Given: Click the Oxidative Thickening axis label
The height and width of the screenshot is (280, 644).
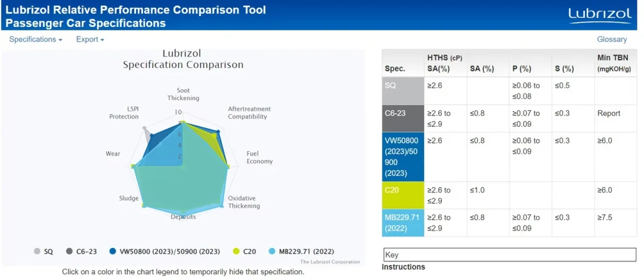Looking at the screenshot, I should click(244, 201).
